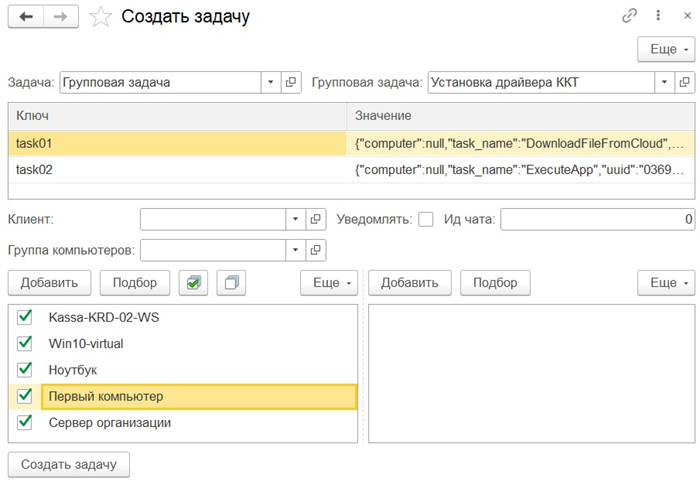Viewport: 700px width, 485px height.
Task: Expand the Задача dropdown list
Action: pyautogui.click(x=270, y=82)
